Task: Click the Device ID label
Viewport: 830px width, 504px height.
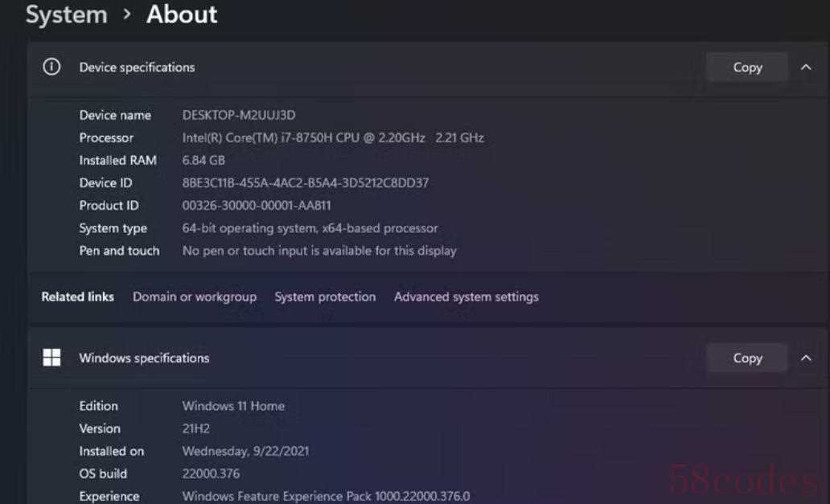Action: [105, 183]
